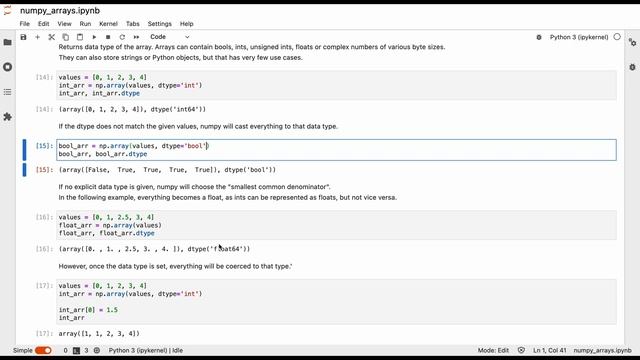Screen dimensions: 640x360
Task: Open the extension manager puzzle icon
Action: tap(7, 117)
